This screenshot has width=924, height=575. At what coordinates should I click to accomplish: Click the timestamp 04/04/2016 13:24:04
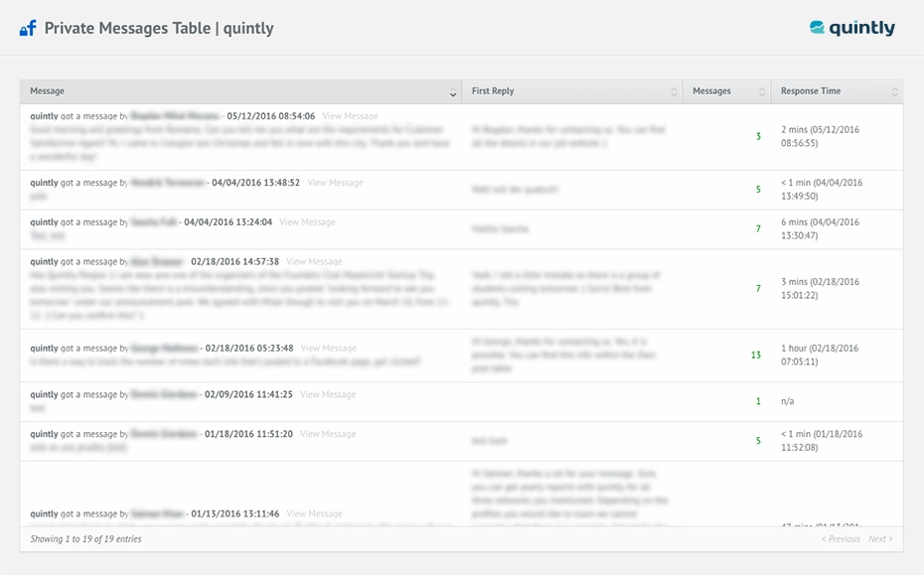[x=229, y=222]
